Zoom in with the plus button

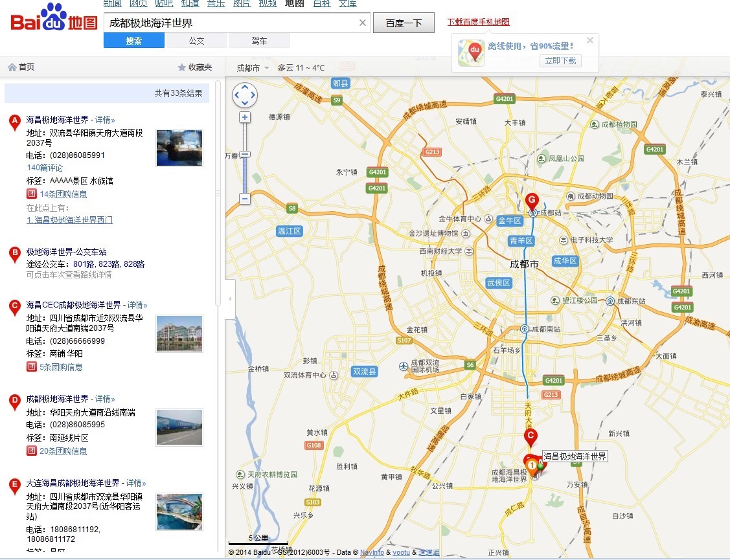[245, 117]
